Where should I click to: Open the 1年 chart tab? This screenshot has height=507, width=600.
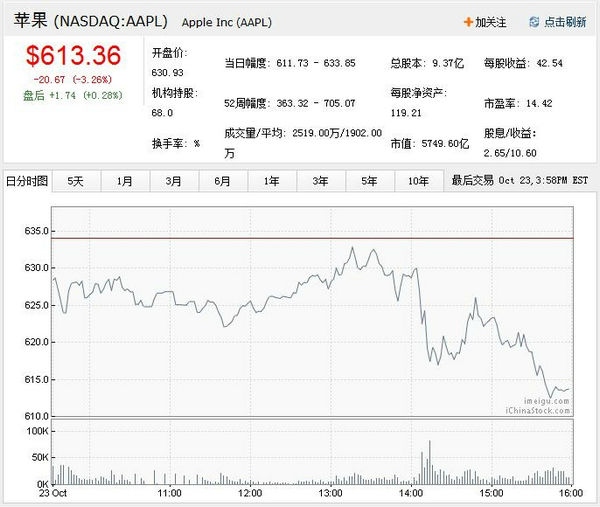[272, 181]
